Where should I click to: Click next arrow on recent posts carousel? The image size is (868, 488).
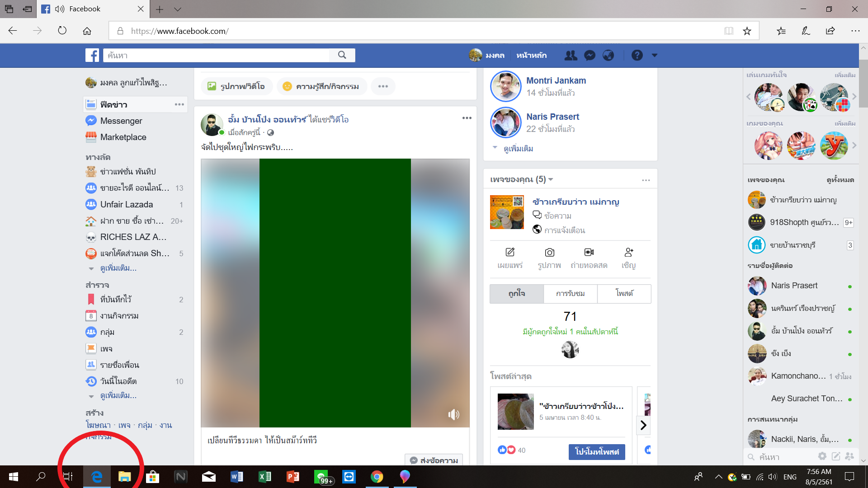click(643, 425)
